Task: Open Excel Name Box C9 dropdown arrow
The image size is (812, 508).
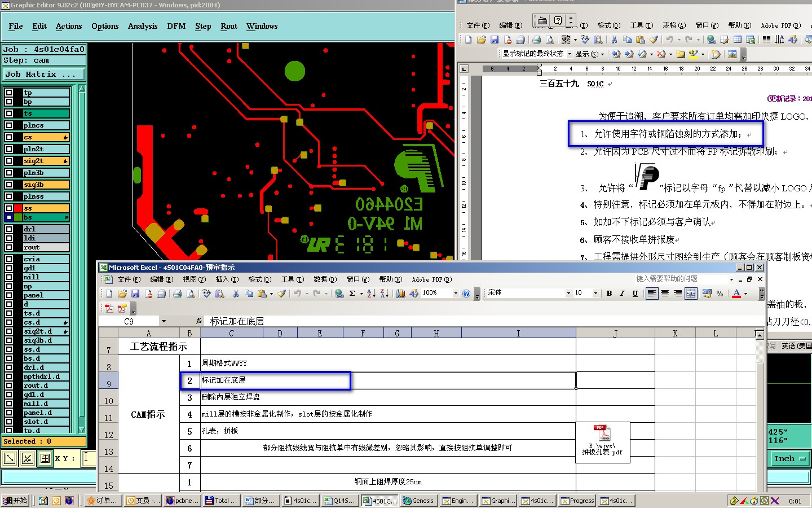Action: [x=164, y=321]
